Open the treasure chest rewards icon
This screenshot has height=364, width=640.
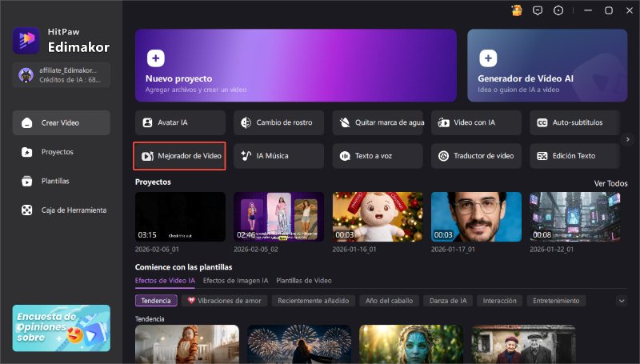coord(518,10)
